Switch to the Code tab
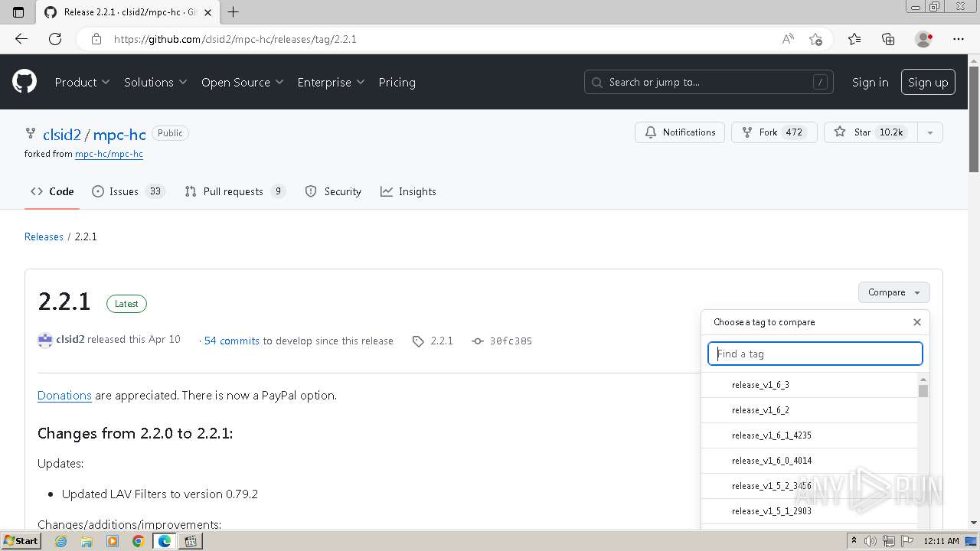Image resolution: width=980 pixels, height=551 pixels. (x=52, y=191)
